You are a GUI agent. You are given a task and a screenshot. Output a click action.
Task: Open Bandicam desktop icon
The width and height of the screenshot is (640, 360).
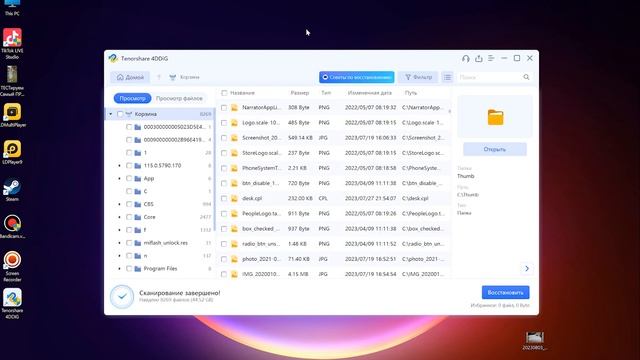coord(12,227)
